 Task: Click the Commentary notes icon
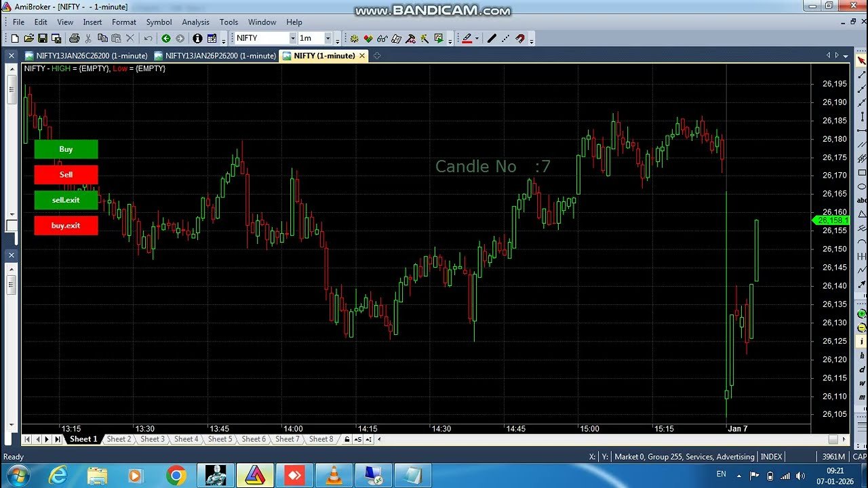[397, 38]
